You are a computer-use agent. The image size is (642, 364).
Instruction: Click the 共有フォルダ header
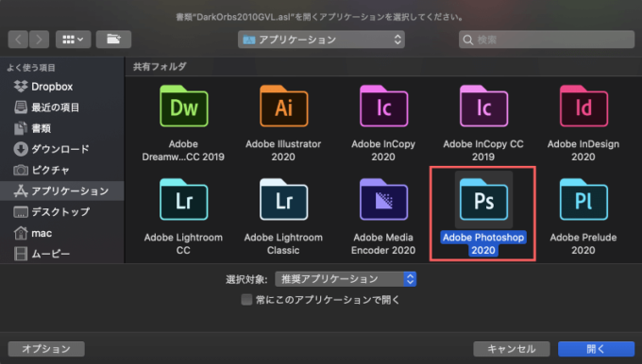tap(160, 67)
